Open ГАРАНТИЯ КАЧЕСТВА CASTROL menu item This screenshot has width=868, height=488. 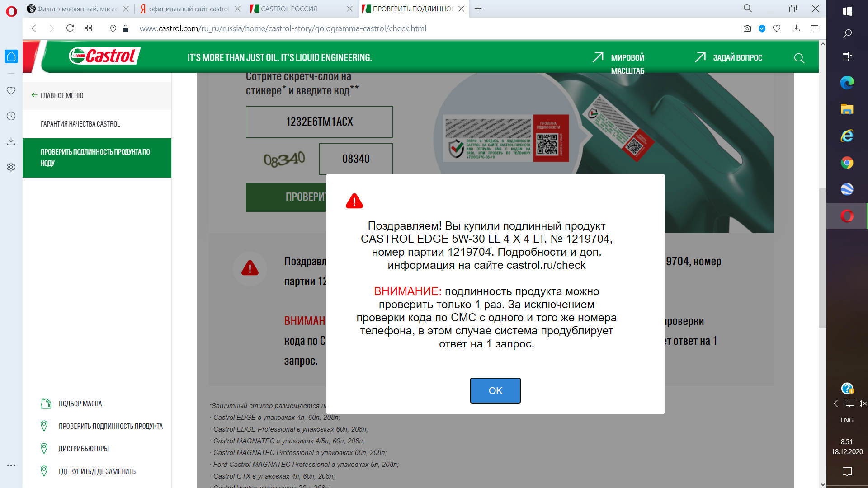(80, 124)
